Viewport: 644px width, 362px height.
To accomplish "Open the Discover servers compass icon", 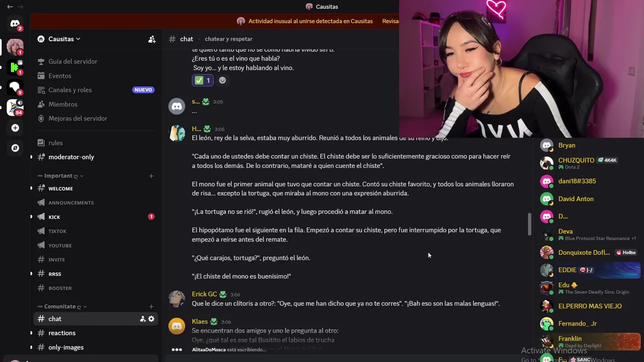I will 15,148.
